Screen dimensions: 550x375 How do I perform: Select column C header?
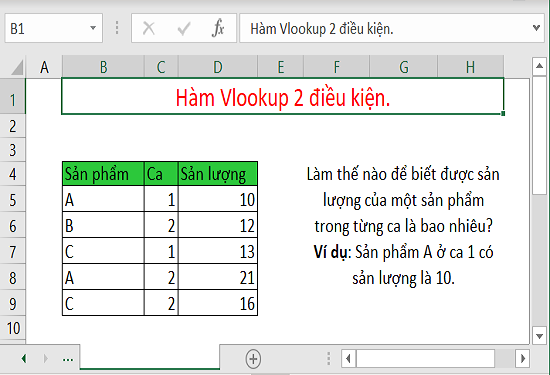161,67
